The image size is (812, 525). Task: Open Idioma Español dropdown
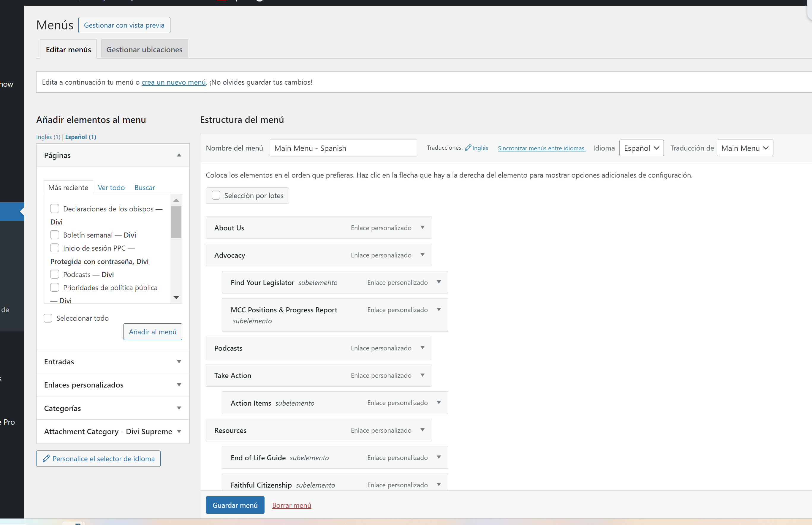pos(641,148)
